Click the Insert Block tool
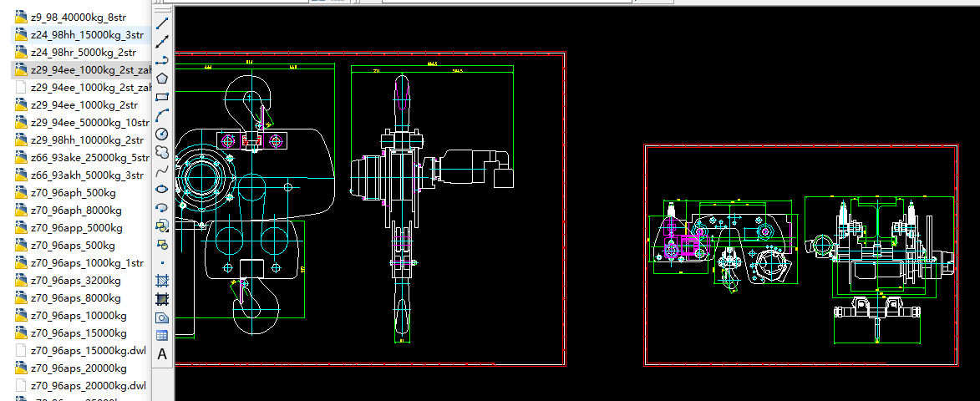 (x=162, y=226)
